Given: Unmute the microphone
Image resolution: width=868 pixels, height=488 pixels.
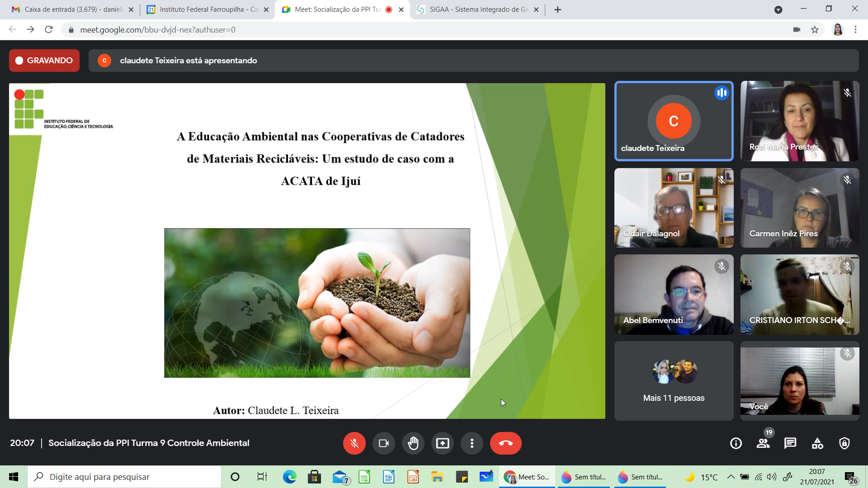Looking at the screenshot, I should click(354, 443).
